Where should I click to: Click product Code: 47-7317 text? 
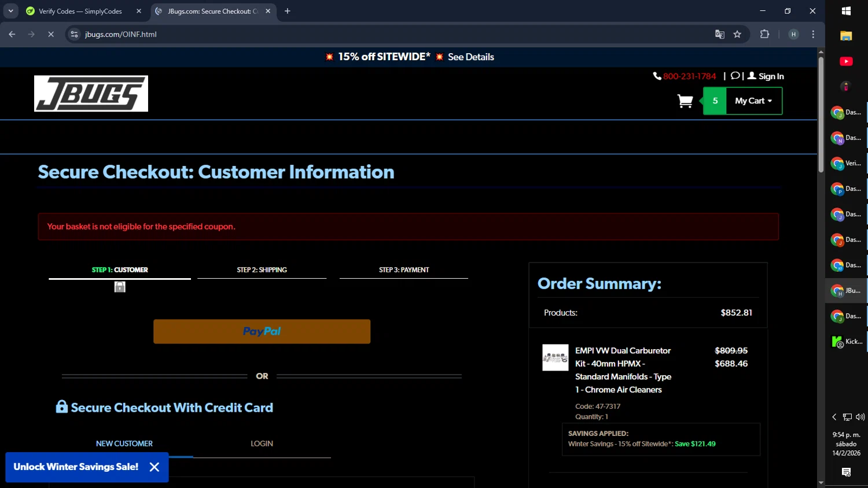click(x=598, y=406)
